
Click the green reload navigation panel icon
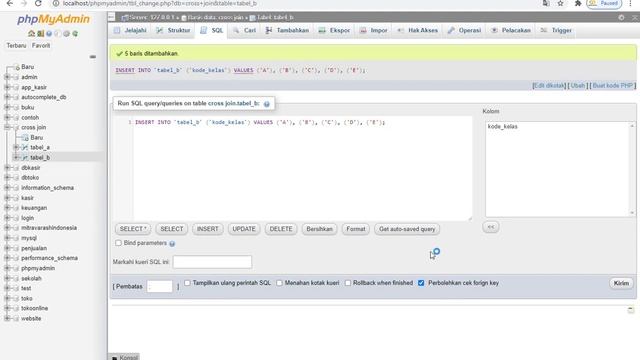[75, 33]
